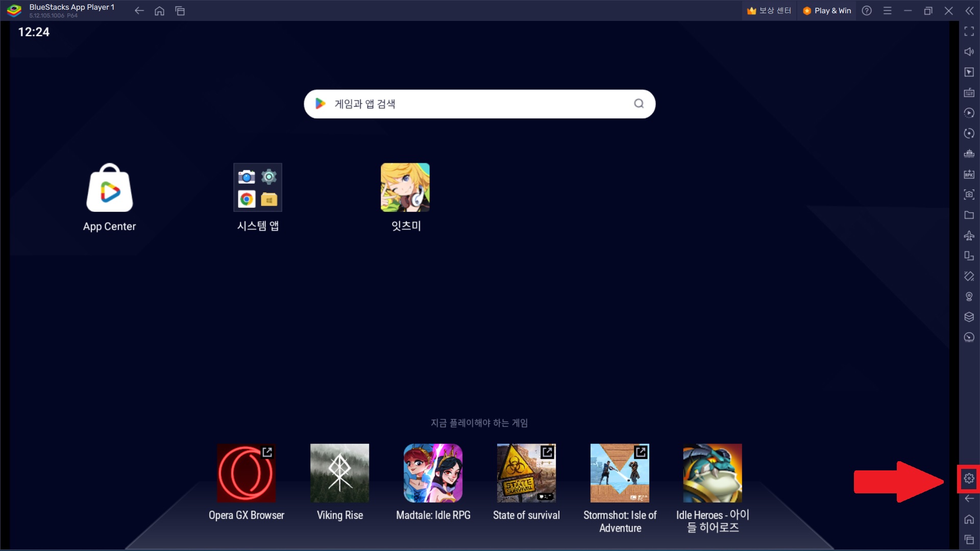980x551 pixels.
Task: Click the eco mode gauge icon
Action: 969,338
